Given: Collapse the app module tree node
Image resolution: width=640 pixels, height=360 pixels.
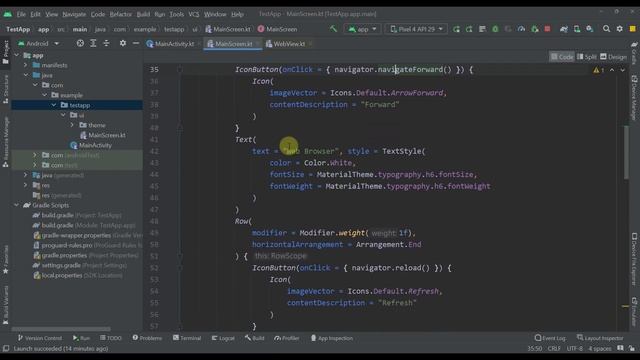Looking at the screenshot, I should click(16, 55).
